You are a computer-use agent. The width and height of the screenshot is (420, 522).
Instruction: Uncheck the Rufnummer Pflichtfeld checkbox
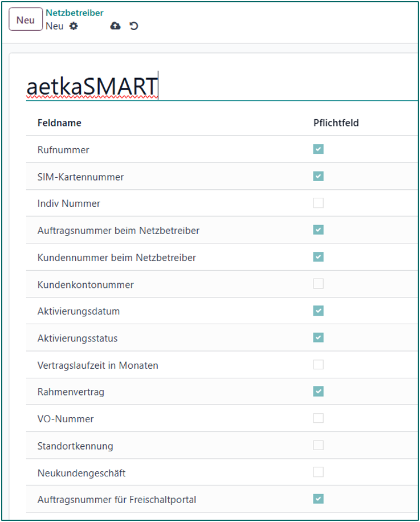click(x=319, y=149)
